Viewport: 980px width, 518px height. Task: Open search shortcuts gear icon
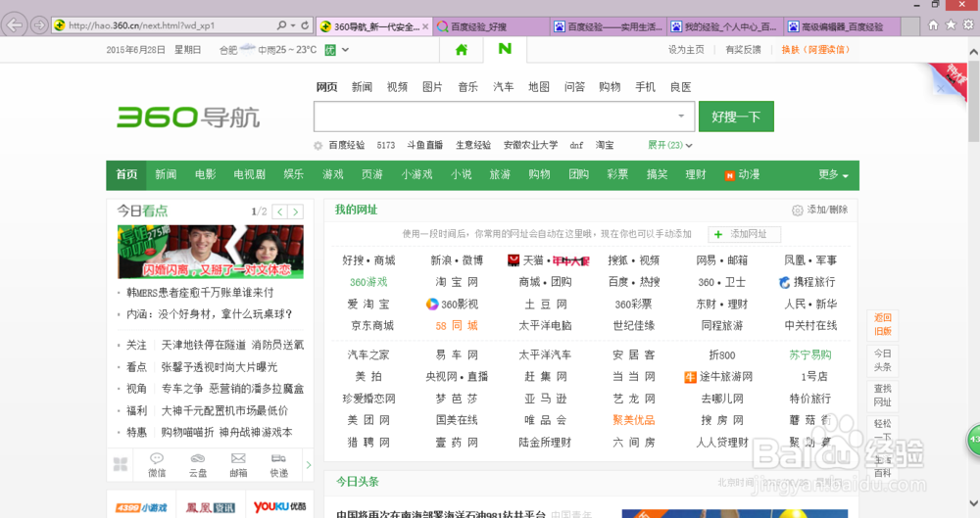point(318,146)
